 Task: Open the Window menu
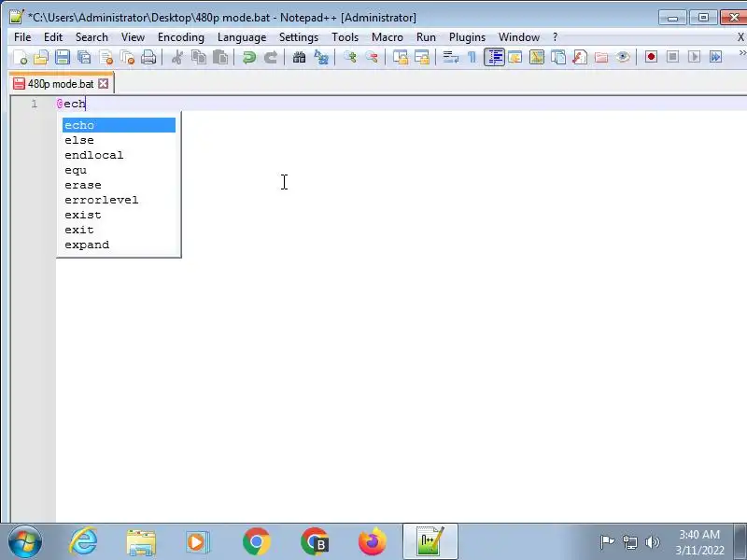pyautogui.click(x=519, y=37)
